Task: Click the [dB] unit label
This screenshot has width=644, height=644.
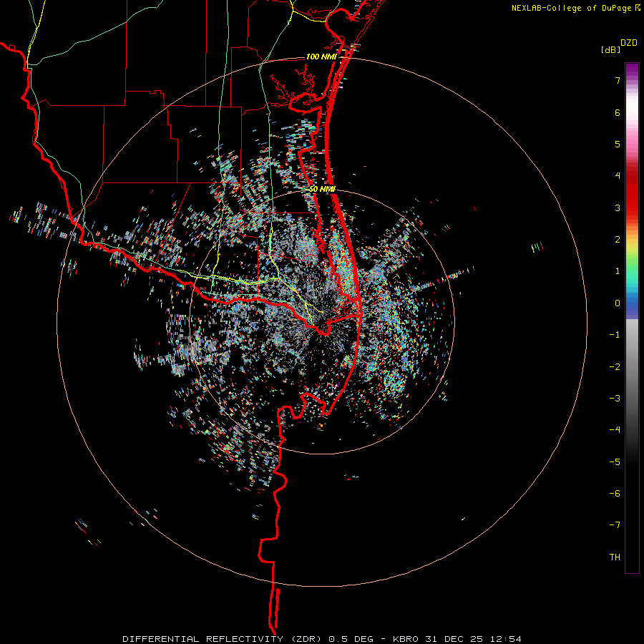Action: [610, 49]
